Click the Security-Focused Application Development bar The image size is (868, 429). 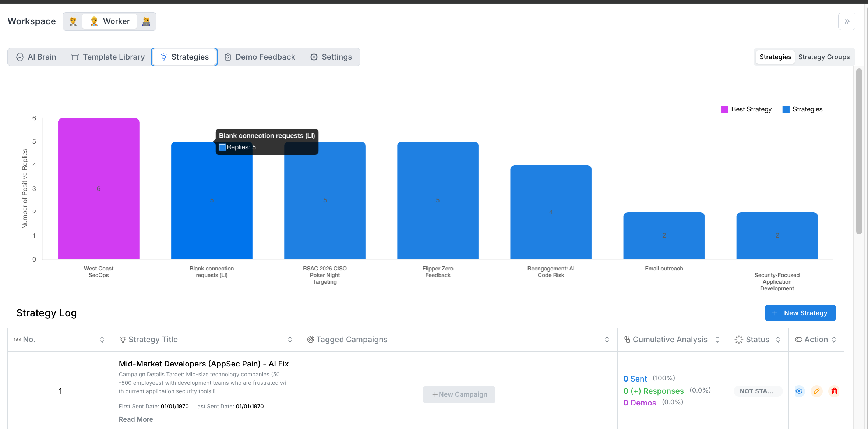tap(777, 236)
